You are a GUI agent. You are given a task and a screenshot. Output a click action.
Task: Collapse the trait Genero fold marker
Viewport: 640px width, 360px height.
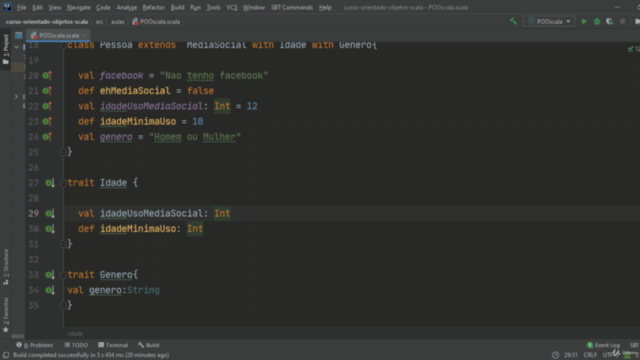[63, 275]
